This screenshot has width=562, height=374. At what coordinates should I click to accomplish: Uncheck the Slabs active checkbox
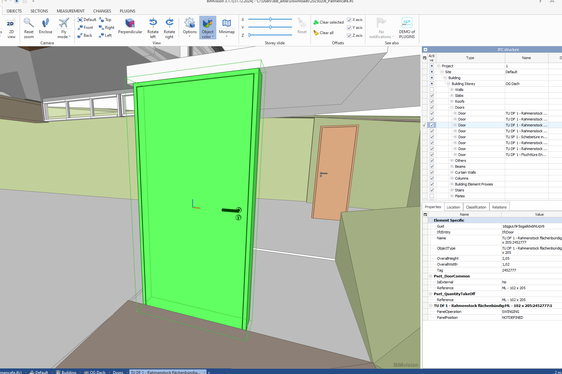click(x=432, y=96)
